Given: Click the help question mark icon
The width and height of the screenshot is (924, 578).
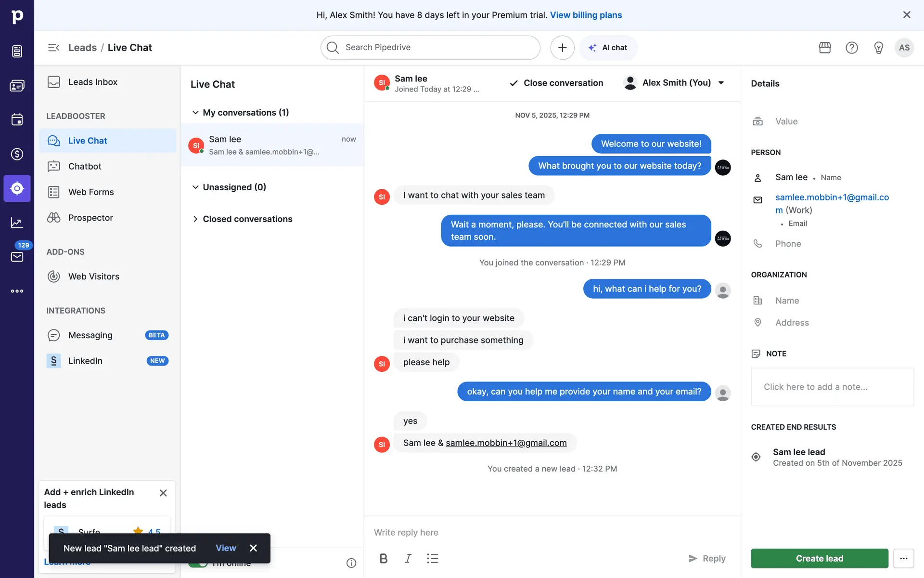Looking at the screenshot, I should click(x=852, y=48).
